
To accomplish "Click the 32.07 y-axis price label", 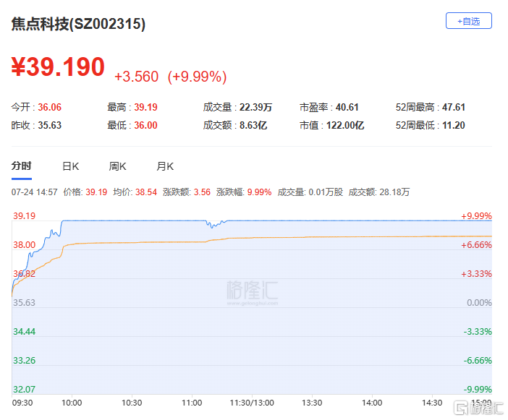I will pyautogui.click(x=25, y=389).
